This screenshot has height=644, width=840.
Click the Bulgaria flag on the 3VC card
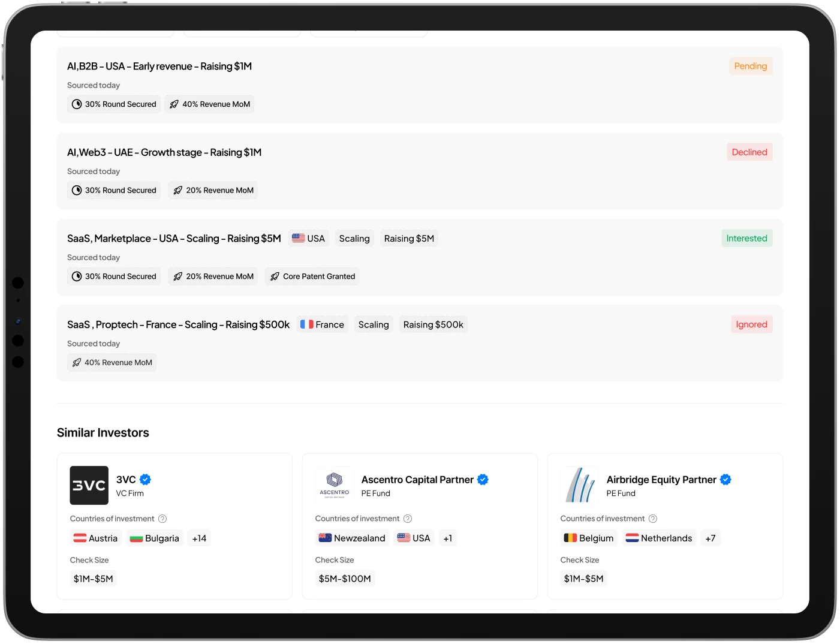pyautogui.click(x=136, y=538)
